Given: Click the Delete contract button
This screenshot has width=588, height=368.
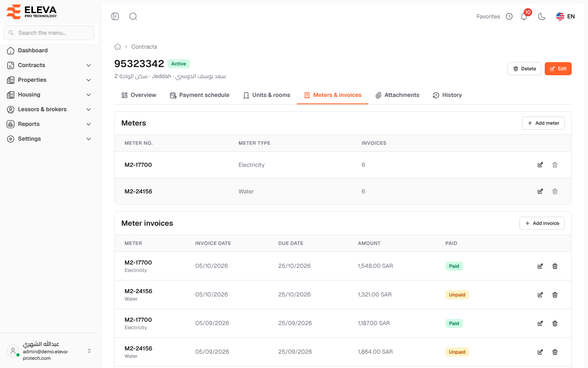Looking at the screenshot, I should (524, 69).
